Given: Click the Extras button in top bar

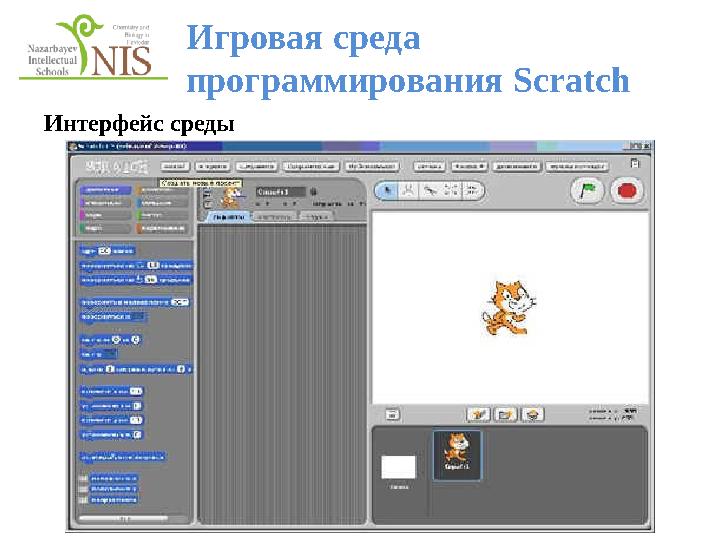Looking at the screenshot, I should pyautogui.click(x=517, y=166).
